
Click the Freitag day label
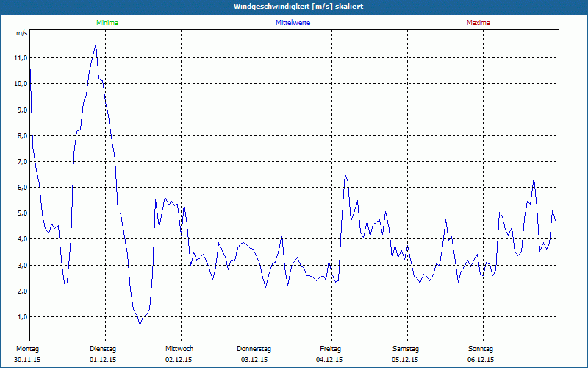tap(330, 349)
